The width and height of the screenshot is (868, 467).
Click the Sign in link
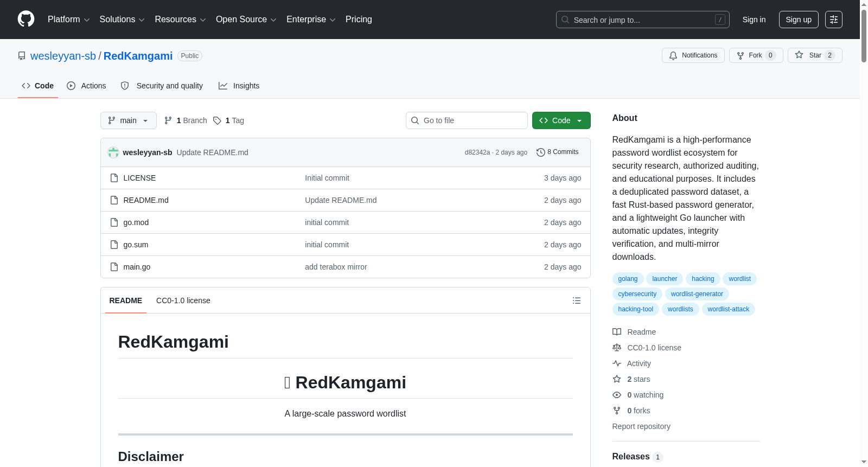(754, 20)
